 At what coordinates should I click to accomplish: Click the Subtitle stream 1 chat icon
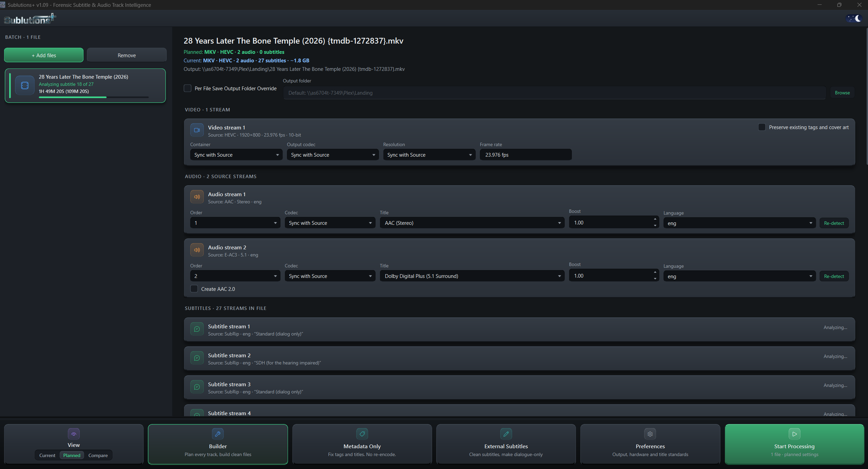197,329
